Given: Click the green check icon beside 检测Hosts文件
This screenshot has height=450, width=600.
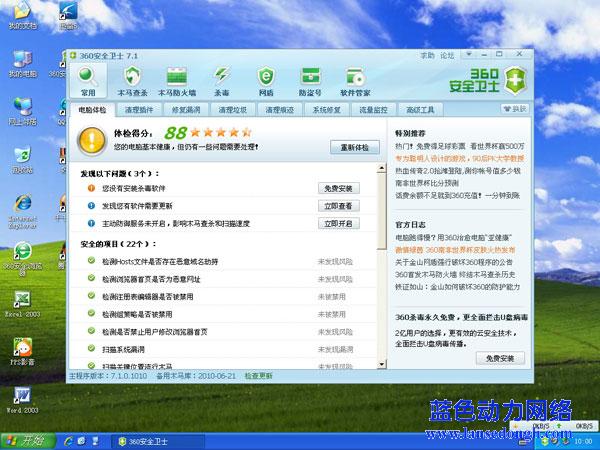Looking at the screenshot, I should [x=91, y=261].
